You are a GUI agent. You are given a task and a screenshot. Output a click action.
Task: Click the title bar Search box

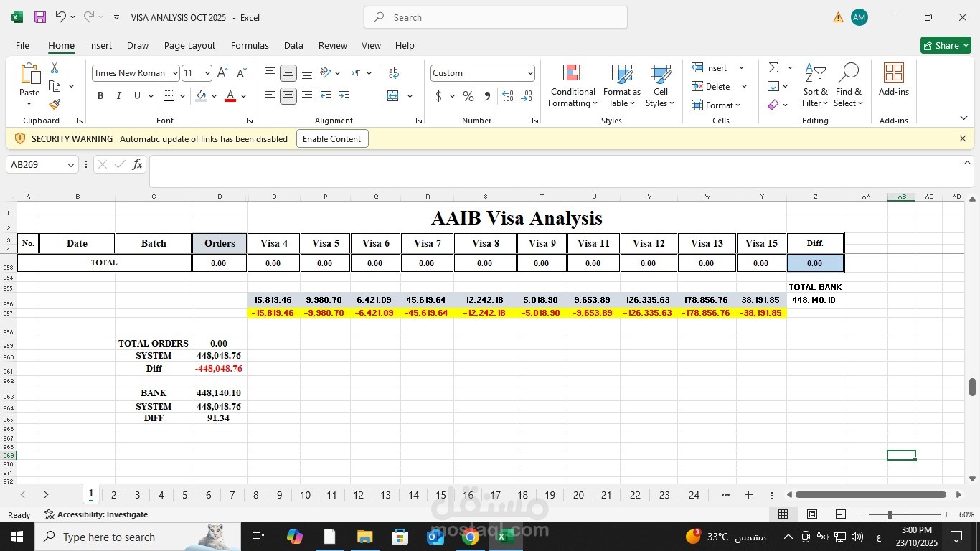496,17
